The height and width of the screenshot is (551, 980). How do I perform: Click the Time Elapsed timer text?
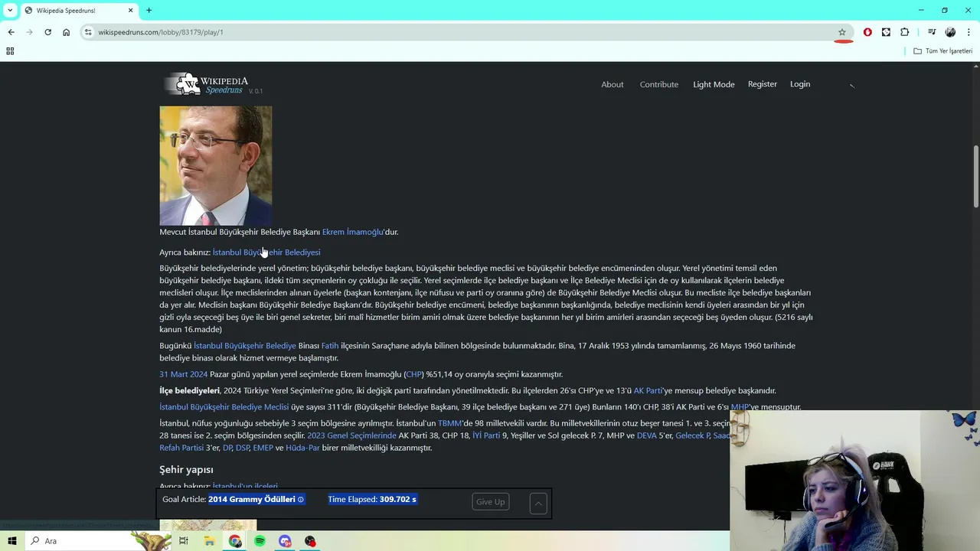[x=372, y=499]
